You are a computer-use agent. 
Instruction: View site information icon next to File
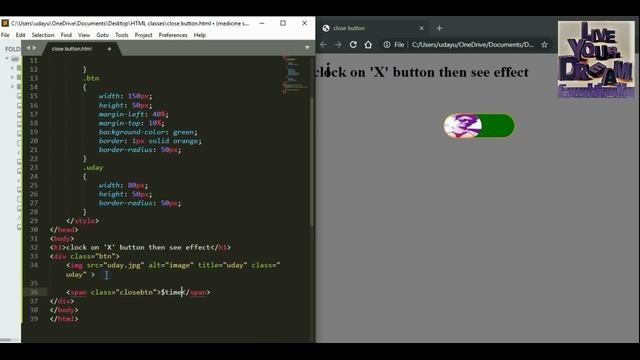click(387, 45)
